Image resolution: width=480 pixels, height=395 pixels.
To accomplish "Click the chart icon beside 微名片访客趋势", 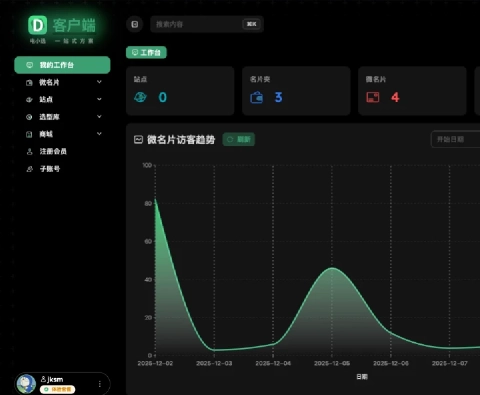I will point(138,139).
